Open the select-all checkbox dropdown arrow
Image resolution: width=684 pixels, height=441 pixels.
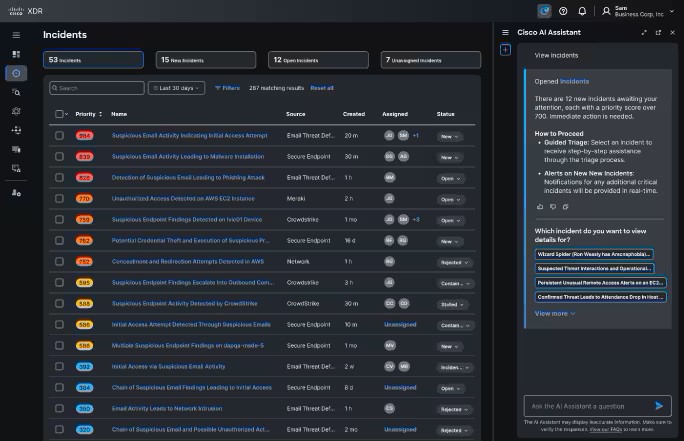point(66,114)
